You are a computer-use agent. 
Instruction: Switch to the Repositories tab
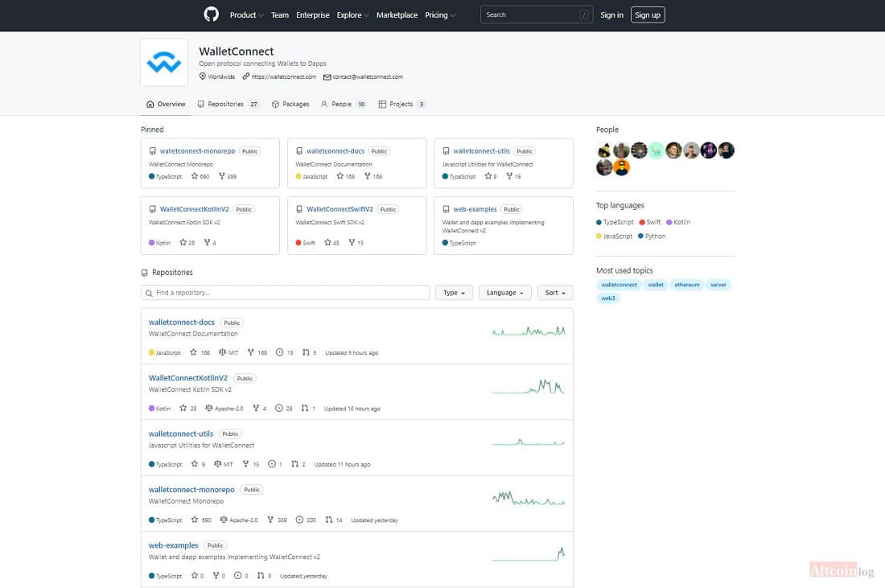coord(228,104)
